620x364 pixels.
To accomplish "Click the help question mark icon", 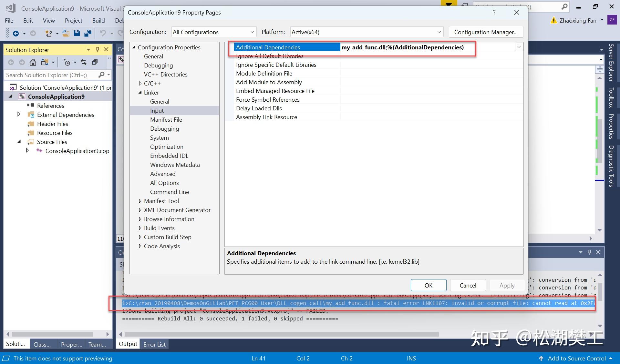I will point(494,13).
